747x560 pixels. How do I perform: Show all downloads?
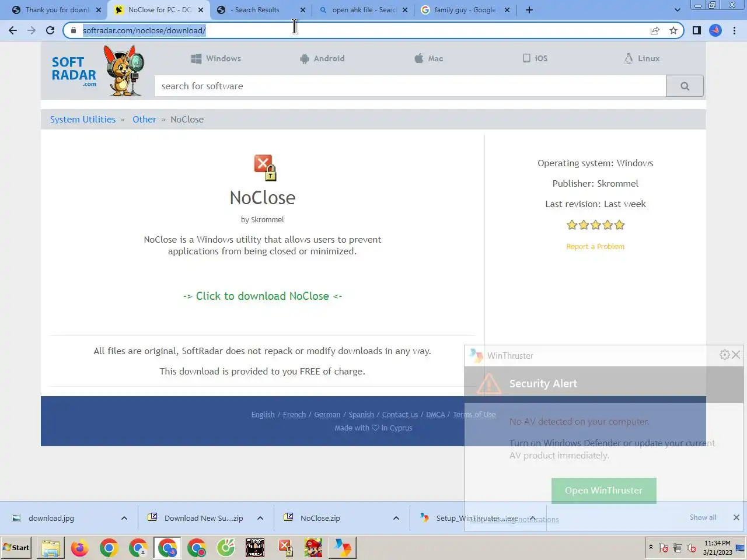(x=703, y=517)
